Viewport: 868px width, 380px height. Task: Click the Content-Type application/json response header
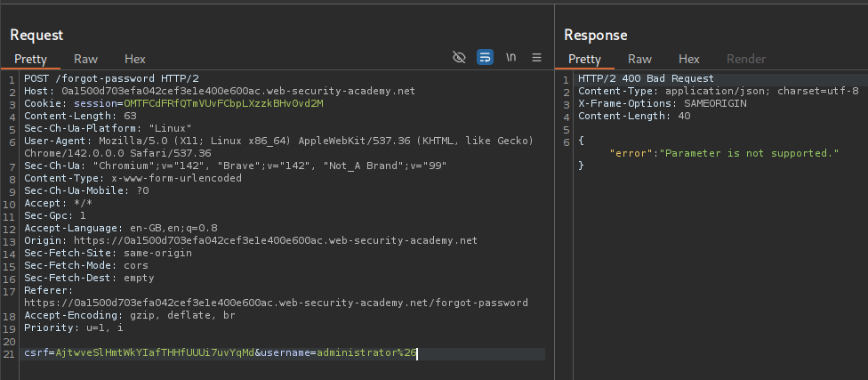(718, 91)
